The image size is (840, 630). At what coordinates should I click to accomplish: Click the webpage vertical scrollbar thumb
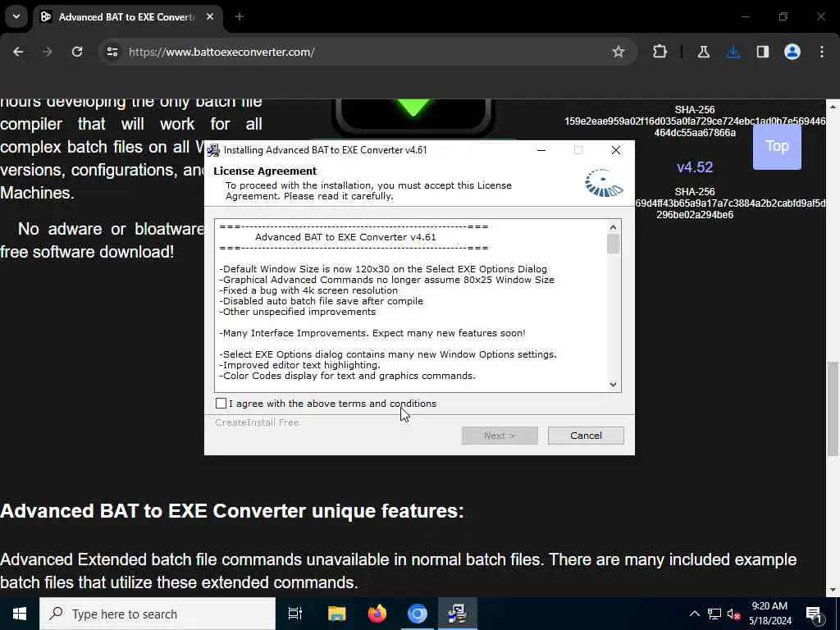tap(833, 409)
